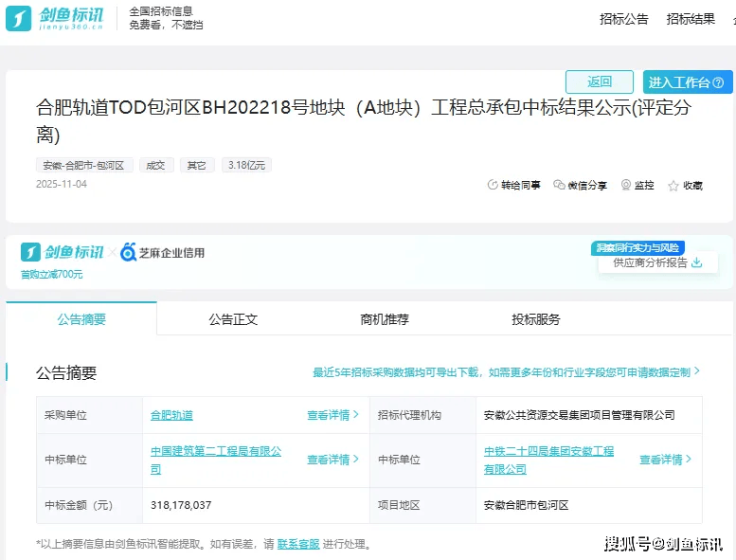
Task: Open 招标结果 in top navigation
Action: pos(691,19)
